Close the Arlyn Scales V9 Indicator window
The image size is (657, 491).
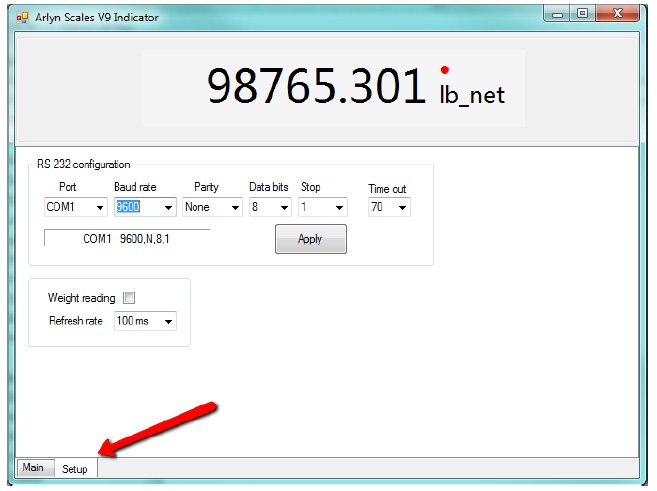(x=618, y=13)
